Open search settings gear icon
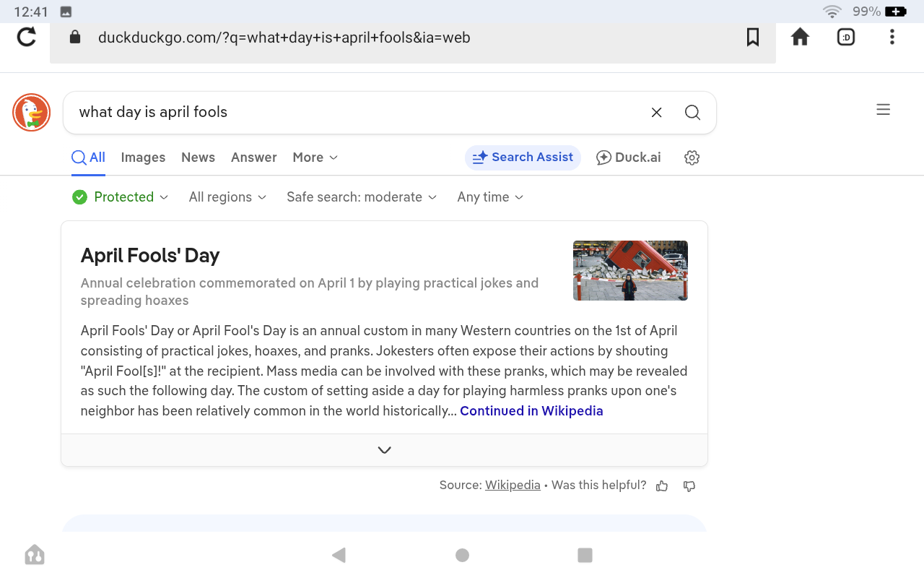Screen dimensions: 924x578 tap(692, 158)
